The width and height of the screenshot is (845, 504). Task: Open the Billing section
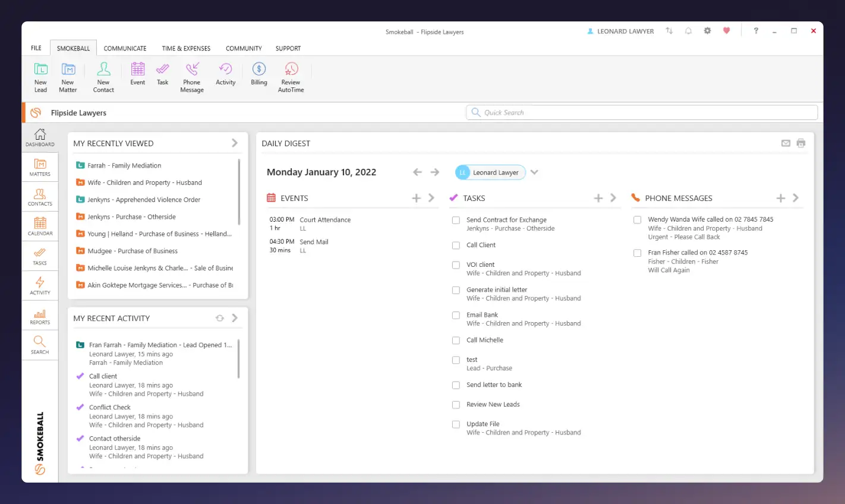pos(258,76)
